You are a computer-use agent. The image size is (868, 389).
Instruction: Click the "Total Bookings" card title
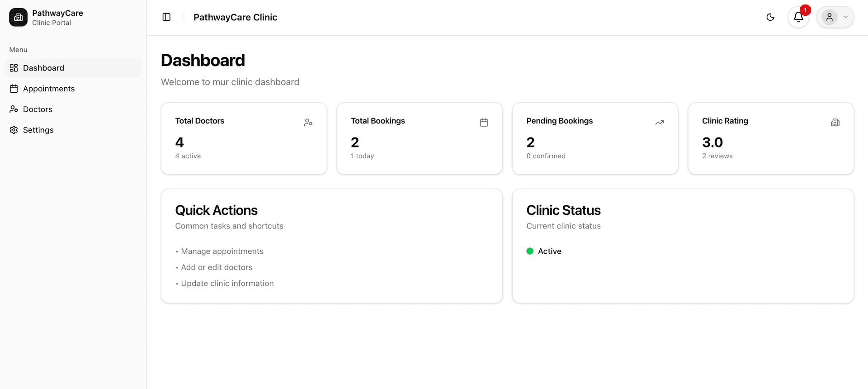point(378,121)
